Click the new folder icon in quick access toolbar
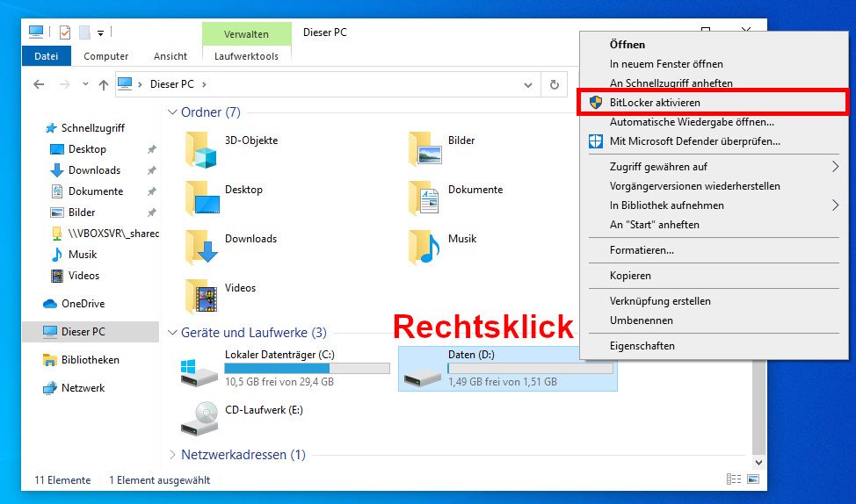856x504 pixels. pyautogui.click(x=84, y=32)
